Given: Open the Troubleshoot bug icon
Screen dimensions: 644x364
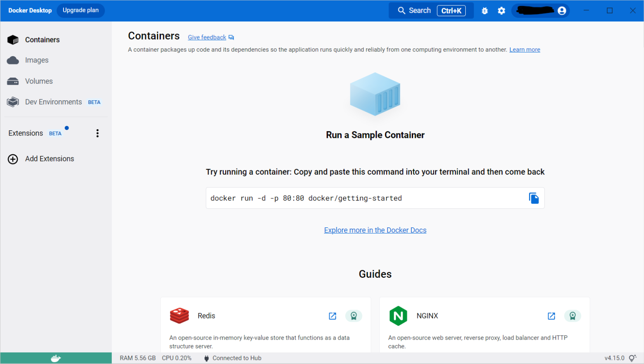Looking at the screenshot, I should pos(485,11).
